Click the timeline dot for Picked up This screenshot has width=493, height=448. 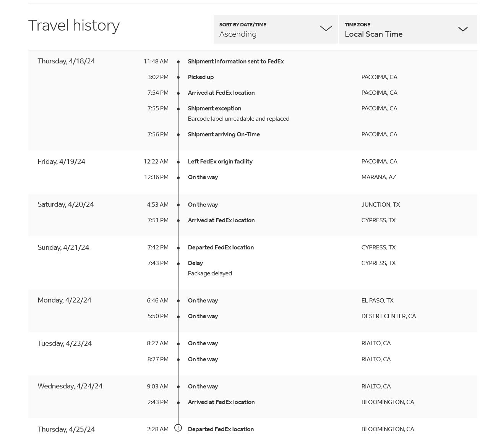pos(178,78)
